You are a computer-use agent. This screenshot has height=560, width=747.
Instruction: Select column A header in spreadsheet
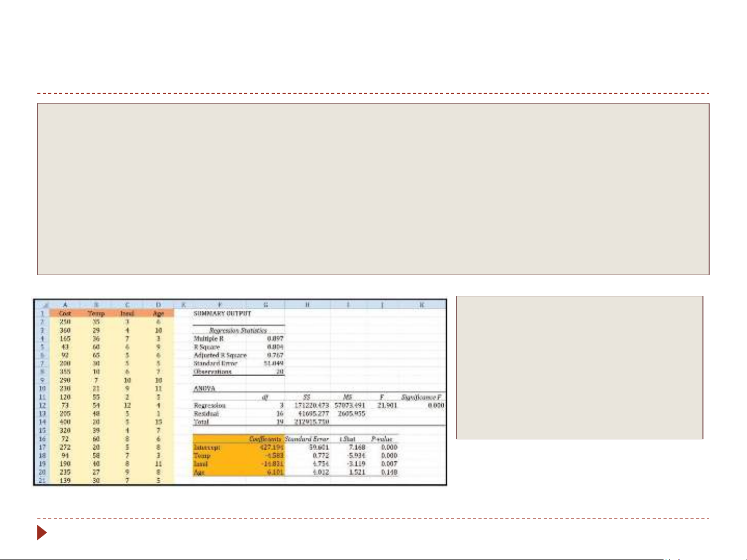tap(65, 305)
